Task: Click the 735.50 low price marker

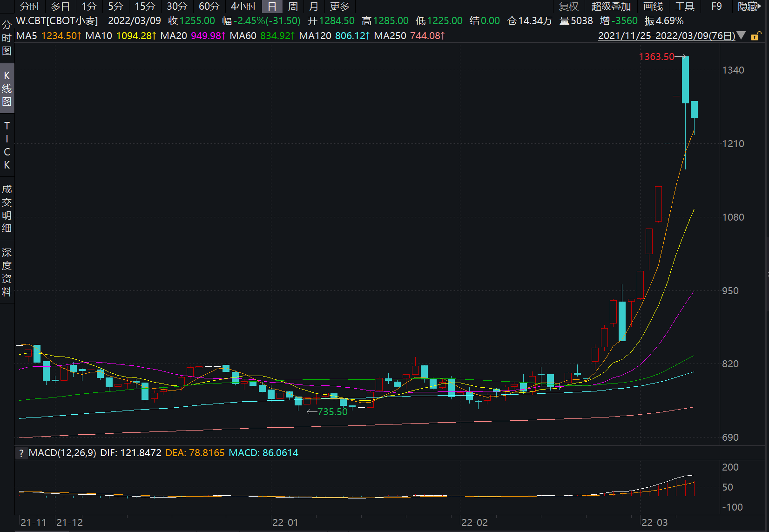Action: click(x=332, y=412)
